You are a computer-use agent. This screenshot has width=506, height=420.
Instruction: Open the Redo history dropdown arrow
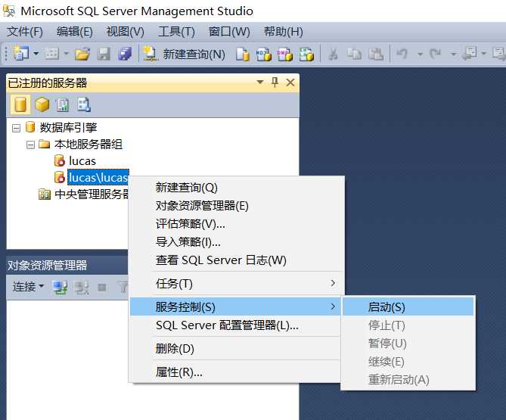pos(453,54)
